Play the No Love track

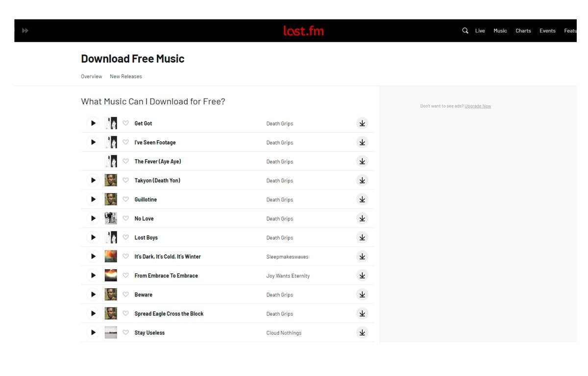tap(93, 219)
